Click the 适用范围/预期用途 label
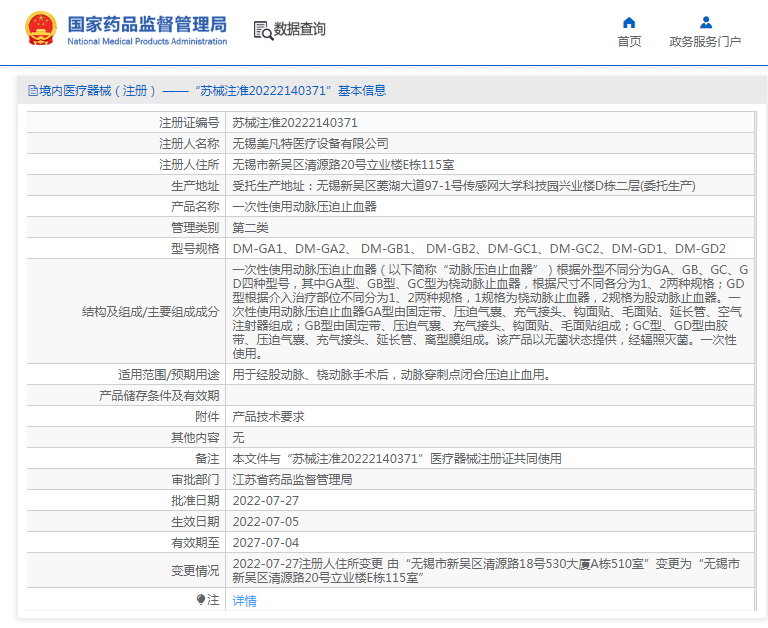 168,375
